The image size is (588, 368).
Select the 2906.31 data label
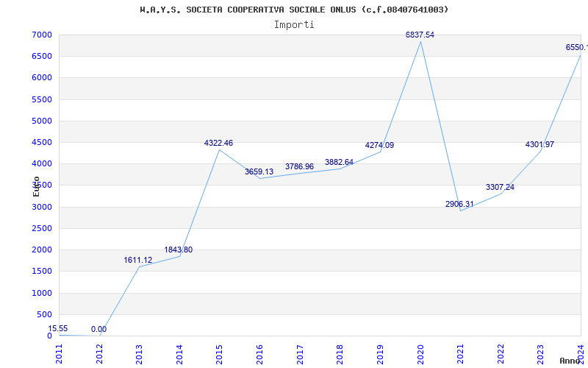coord(459,204)
